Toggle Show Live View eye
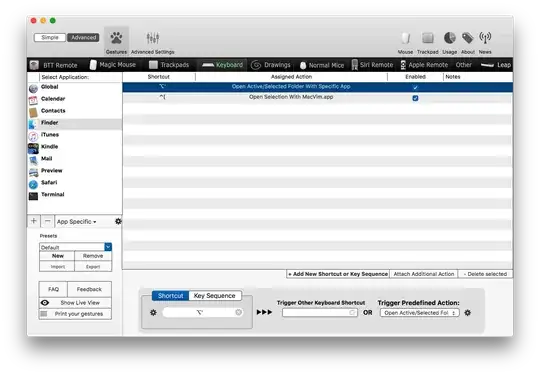Viewport: 540px width, 375px height. [x=45, y=303]
